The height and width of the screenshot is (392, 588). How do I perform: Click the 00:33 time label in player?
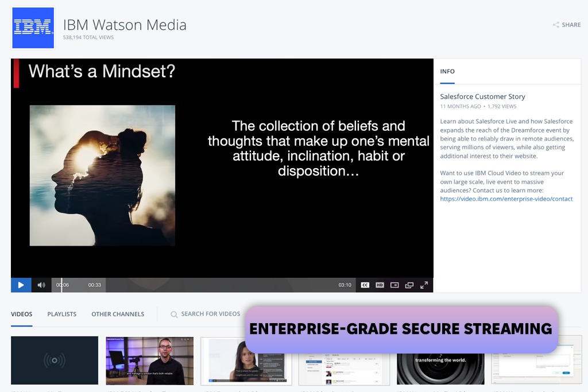(95, 285)
